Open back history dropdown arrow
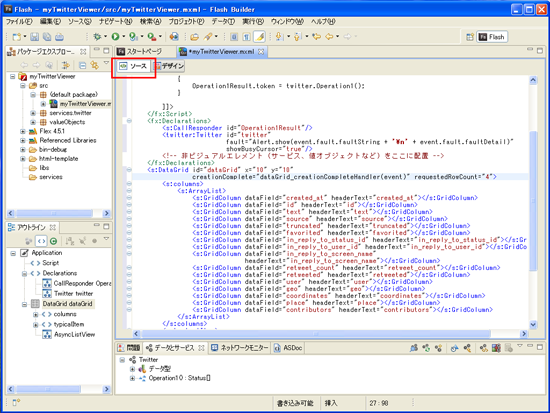550x413 pixels. [x=337, y=36]
